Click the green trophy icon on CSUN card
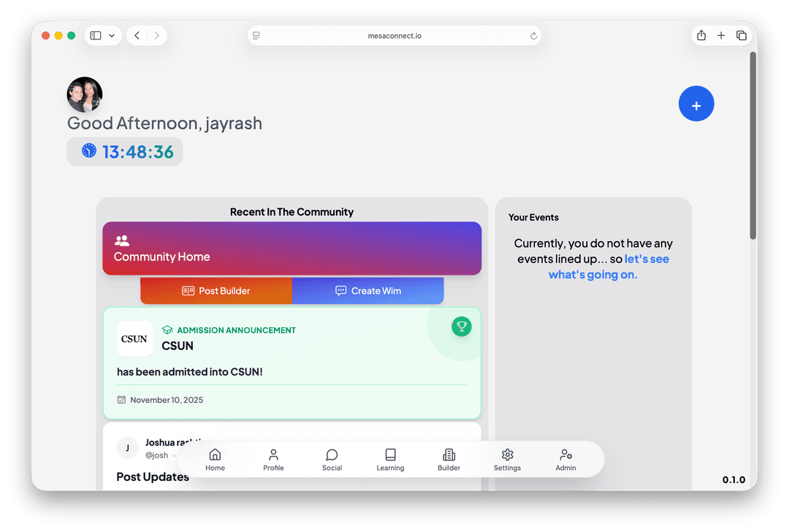Image resolution: width=789 pixels, height=532 pixels. click(461, 327)
